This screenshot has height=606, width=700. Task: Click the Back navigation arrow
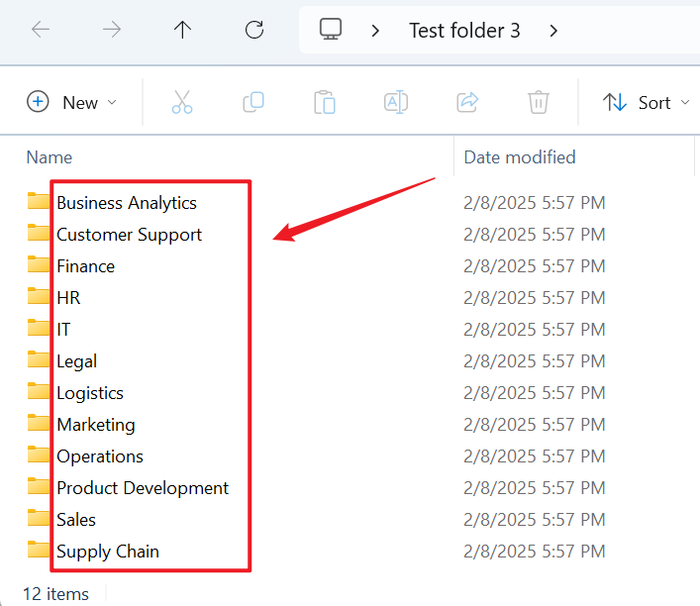[x=41, y=30]
